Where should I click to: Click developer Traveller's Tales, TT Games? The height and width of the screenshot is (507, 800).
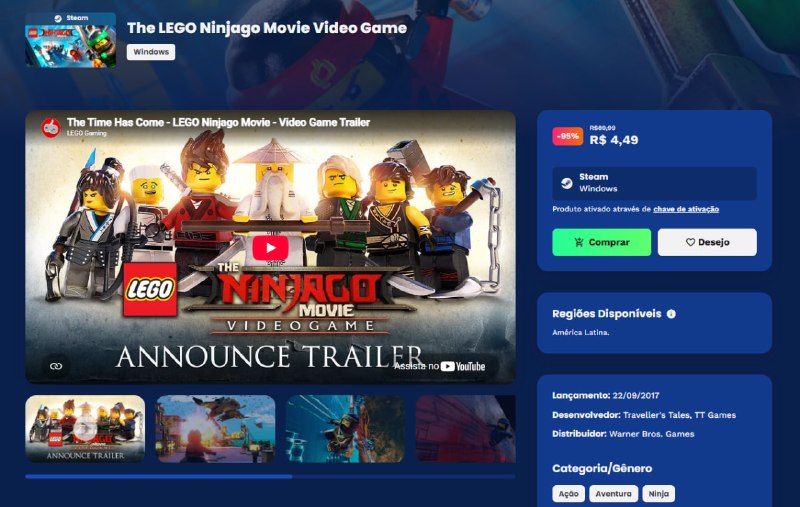[680, 415]
